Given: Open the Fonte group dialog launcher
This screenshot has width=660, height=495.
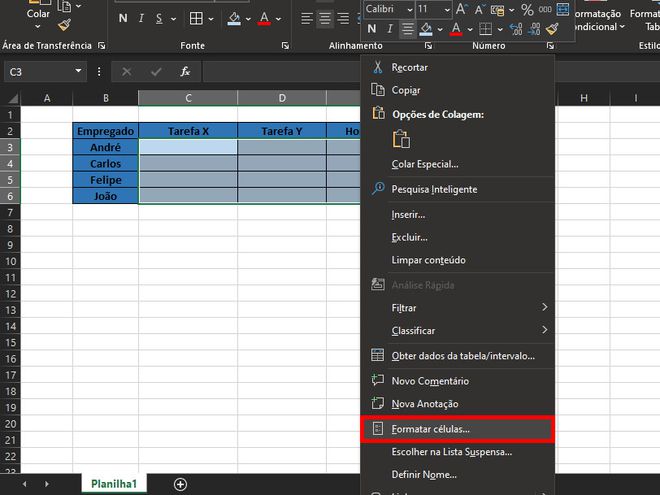Looking at the screenshot, I should coord(285,45).
